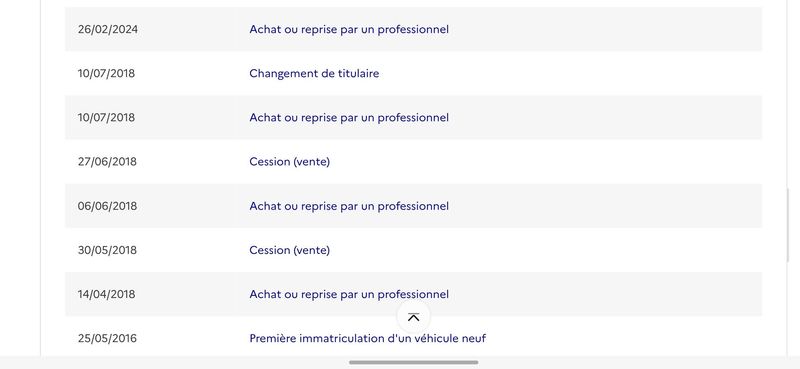Image resolution: width=800 pixels, height=369 pixels.
Task: Select Achat ou reprise dated 06/06/2018
Action: click(349, 206)
